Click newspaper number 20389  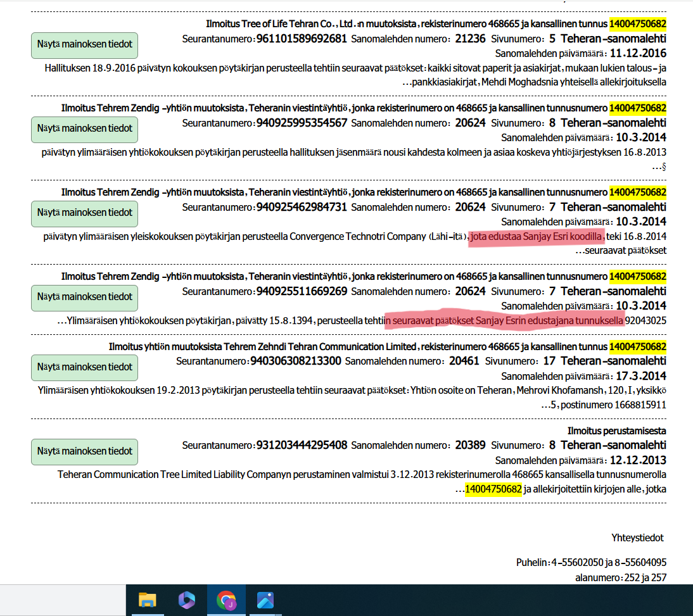470,445
